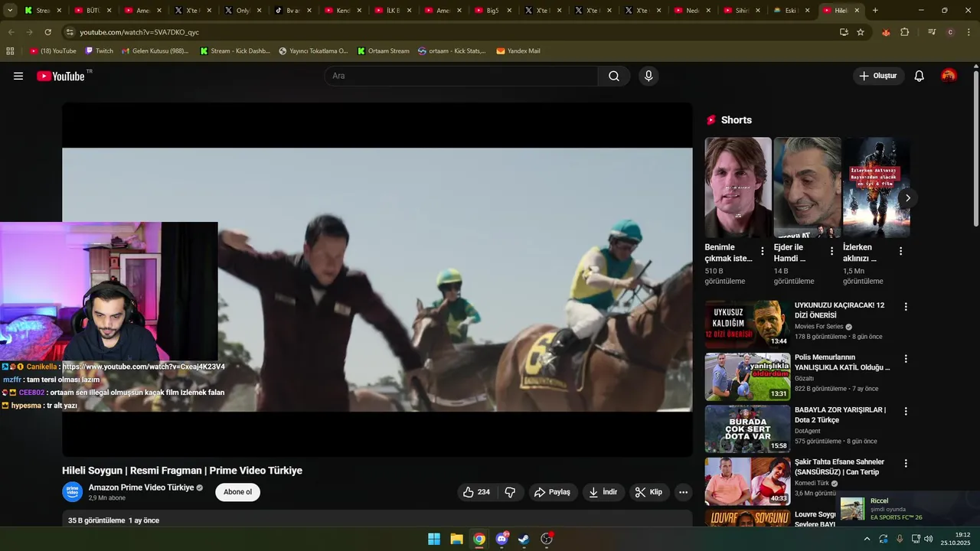Create a clip with the Klip button

649,492
